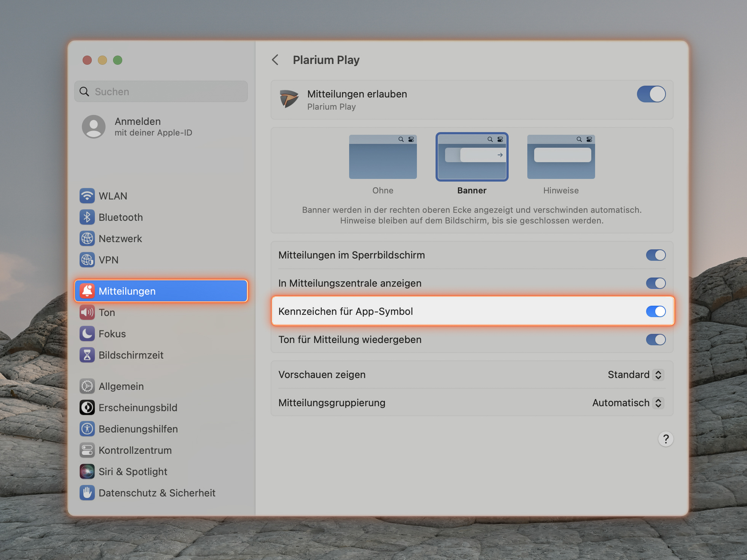Select the Hinweise notification style thumbnail
Screen dimensions: 747x560
(561, 157)
